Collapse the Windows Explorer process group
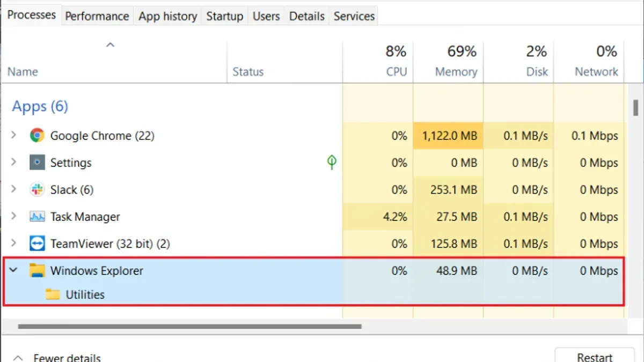The image size is (644, 362). pyautogui.click(x=14, y=270)
